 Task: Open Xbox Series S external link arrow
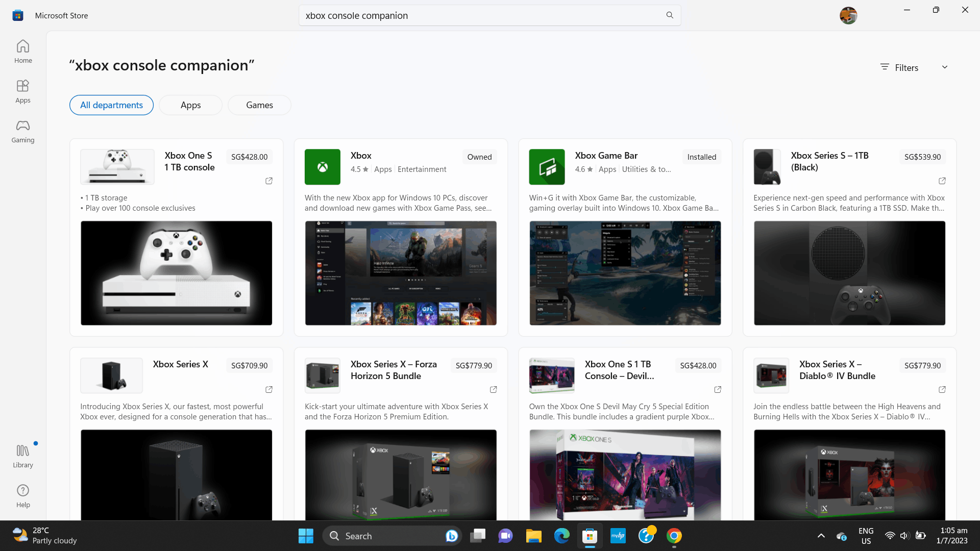click(x=942, y=180)
